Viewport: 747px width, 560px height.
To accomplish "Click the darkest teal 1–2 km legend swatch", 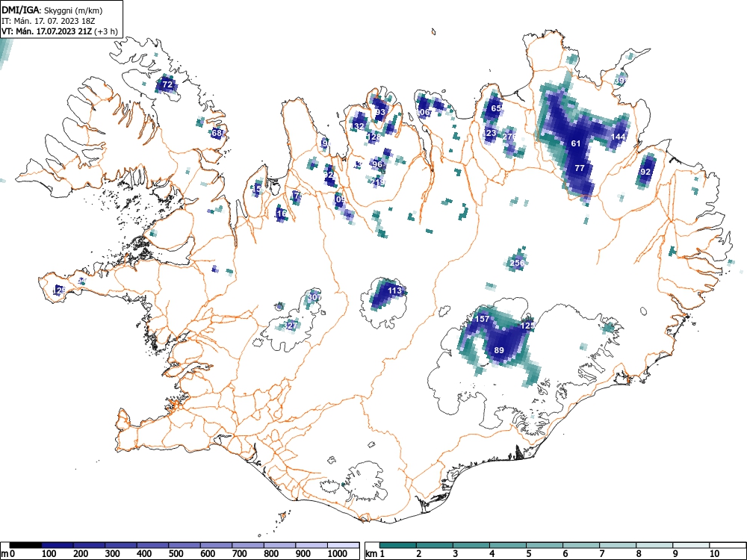I will [398, 545].
